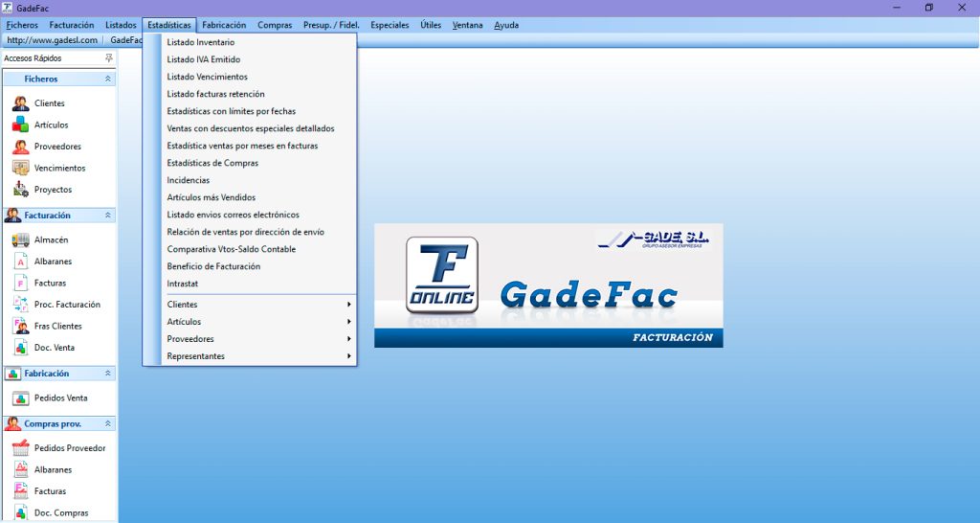980x523 pixels.
Task: Open Pedidos Proveedor basket icon
Action: click(21, 448)
